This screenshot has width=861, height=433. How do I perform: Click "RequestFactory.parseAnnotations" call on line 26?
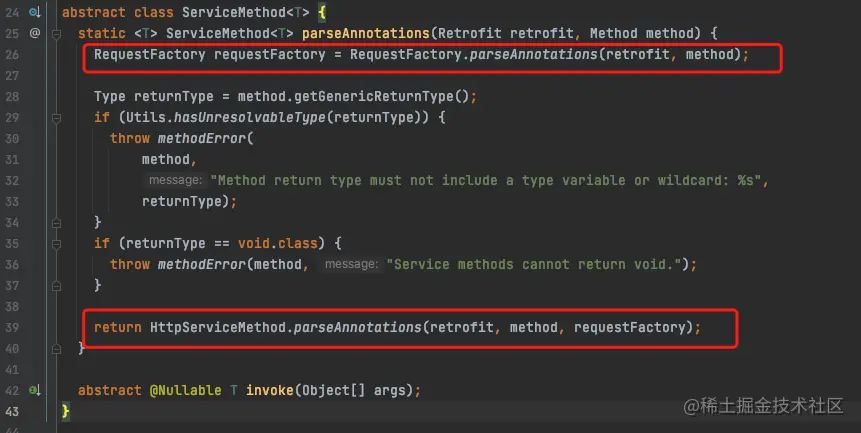tap(474, 54)
